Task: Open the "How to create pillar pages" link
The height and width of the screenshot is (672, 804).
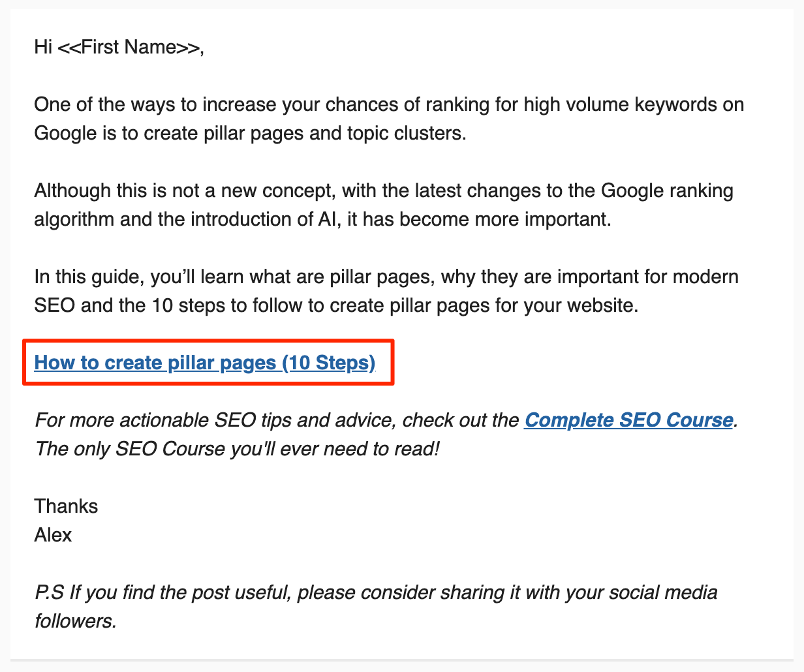Action: pyautogui.click(x=204, y=363)
